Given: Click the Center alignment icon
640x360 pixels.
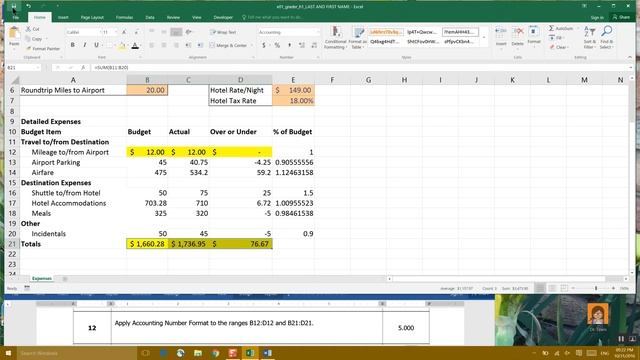Looking at the screenshot, I should 164,45.
